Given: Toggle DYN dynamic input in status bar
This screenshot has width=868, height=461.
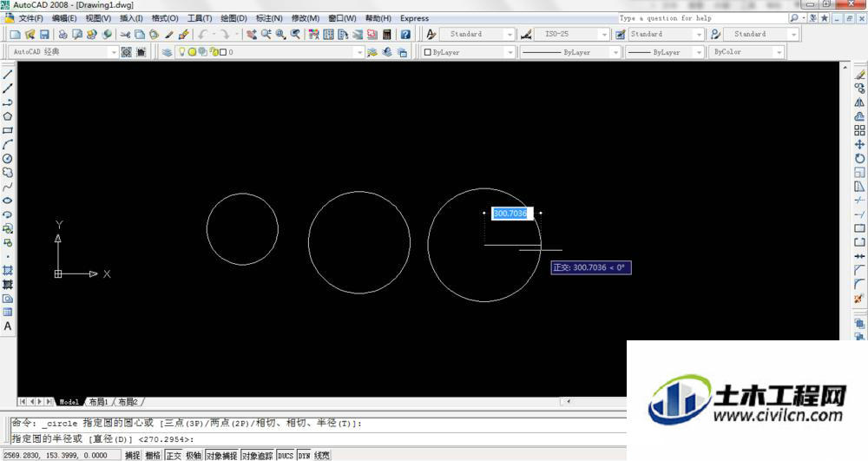Looking at the screenshot, I should point(304,456).
